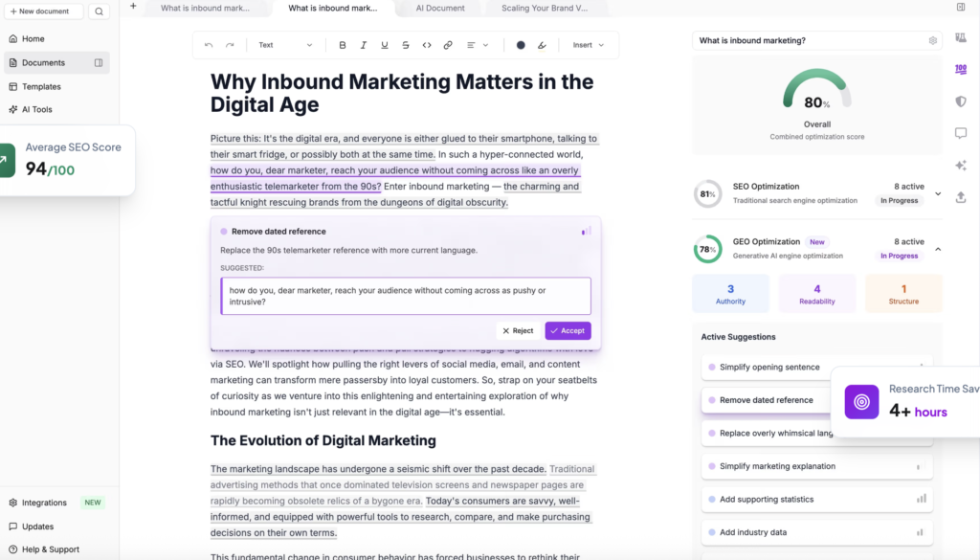Accept the suggested text replacement

coord(568,330)
